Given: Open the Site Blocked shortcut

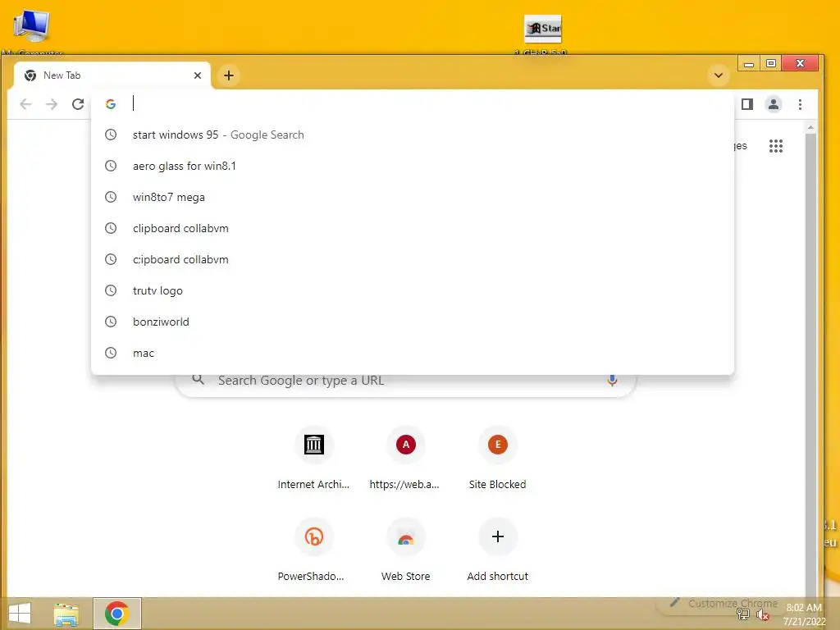Looking at the screenshot, I should (x=497, y=459).
